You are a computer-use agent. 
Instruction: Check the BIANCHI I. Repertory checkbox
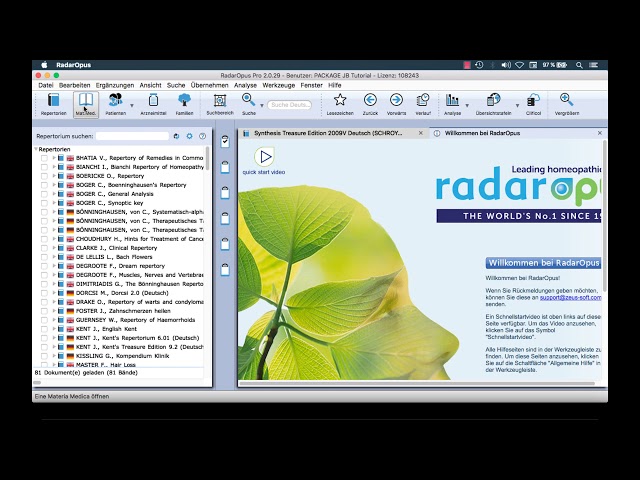(44, 167)
